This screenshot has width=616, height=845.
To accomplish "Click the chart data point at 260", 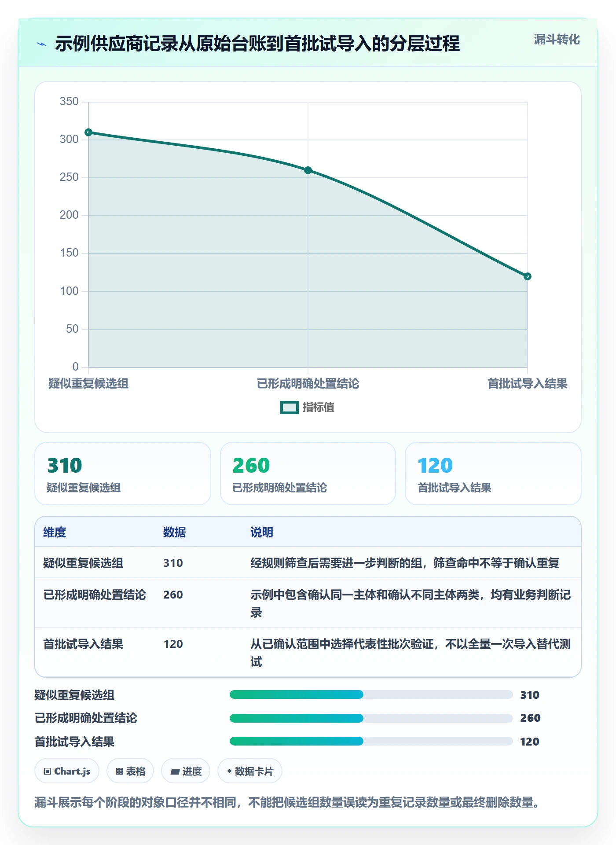I will pos(308,170).
